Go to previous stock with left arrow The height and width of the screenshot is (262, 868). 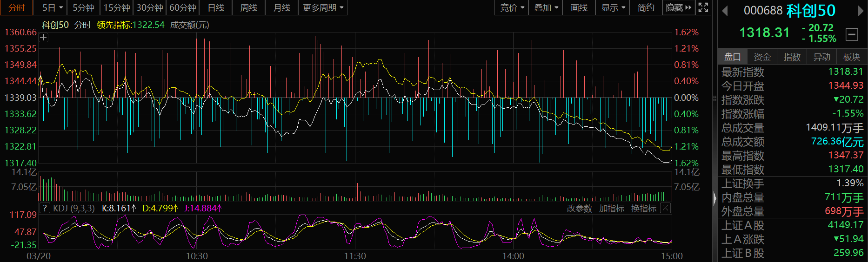pyautogui.click(x=725, y=11)
